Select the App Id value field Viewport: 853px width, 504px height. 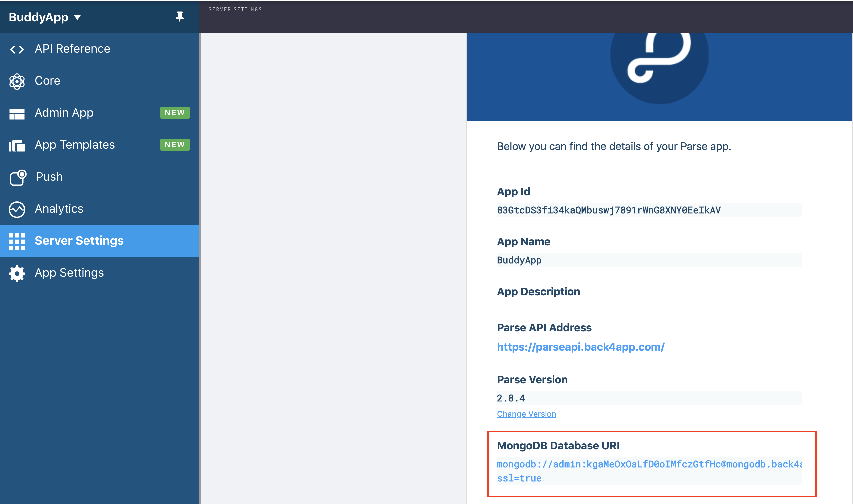pyautogui.click(x=649, y=210)
